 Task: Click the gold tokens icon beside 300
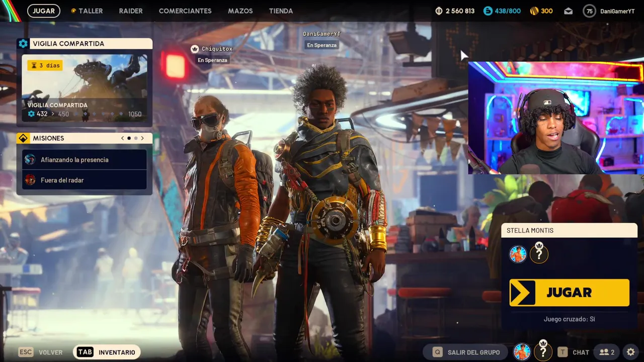point(534,11)
